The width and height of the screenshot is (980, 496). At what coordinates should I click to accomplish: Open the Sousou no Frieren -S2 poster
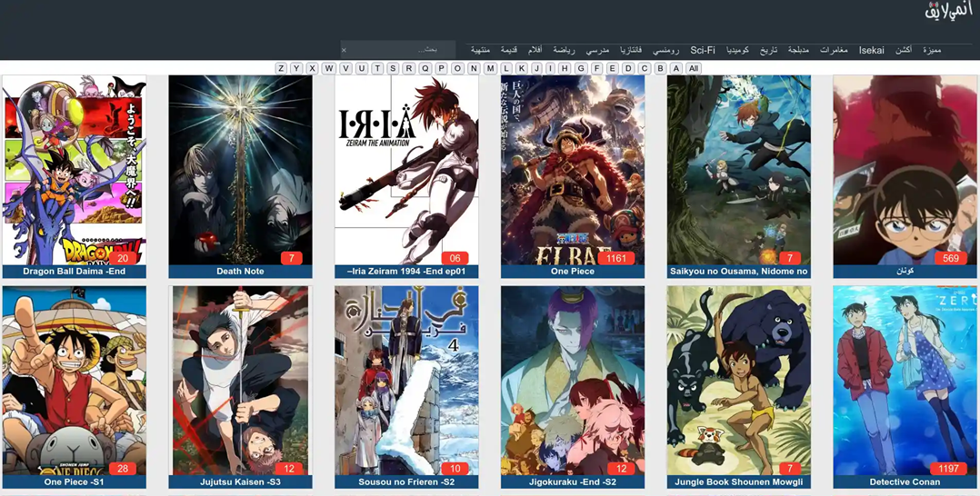tap(407, 381)
